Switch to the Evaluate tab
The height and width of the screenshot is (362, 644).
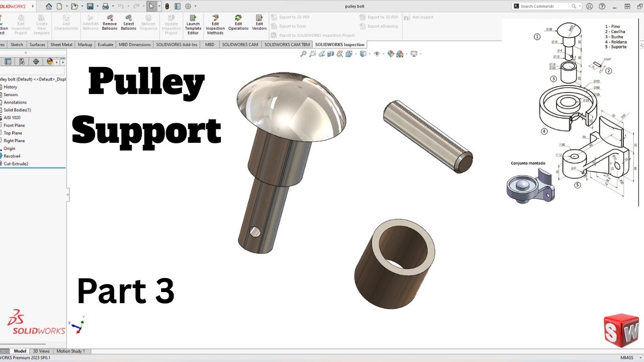[106, 44]
